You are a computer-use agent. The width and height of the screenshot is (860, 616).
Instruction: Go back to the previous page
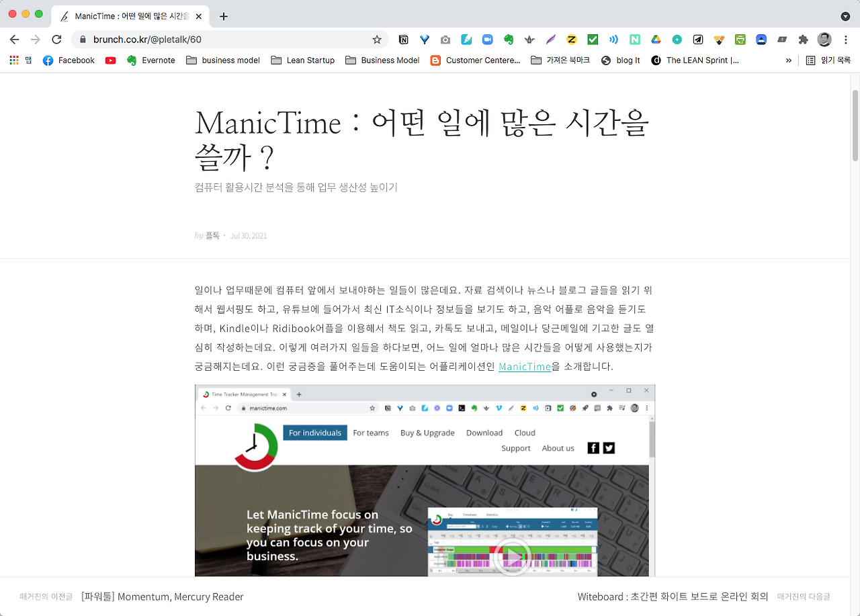15,40
